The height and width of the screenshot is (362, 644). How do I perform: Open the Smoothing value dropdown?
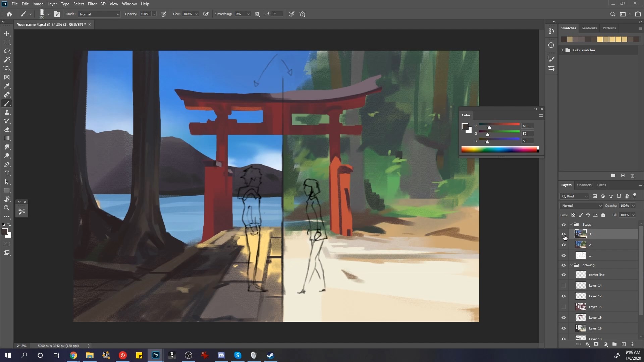click(x=249, y=14)
